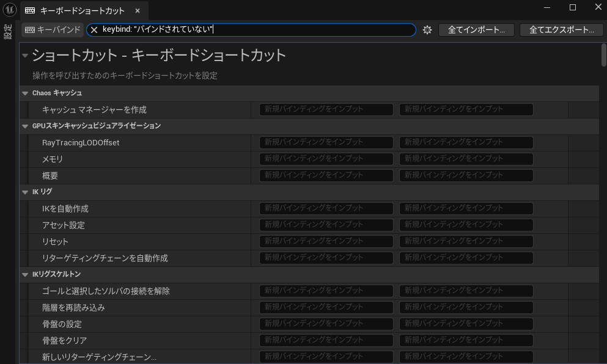
Task: Collapse the ショートカット - キーボードショートカット section
Action: click(25, 56)
